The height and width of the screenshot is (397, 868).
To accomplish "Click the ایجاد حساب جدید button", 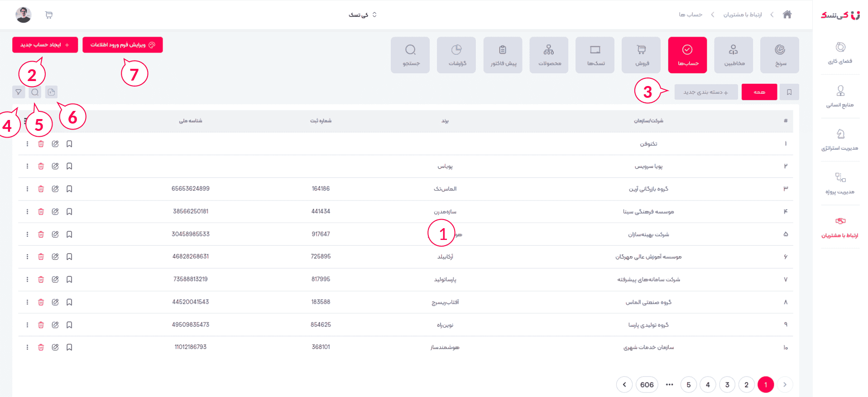I will [45, 45].
